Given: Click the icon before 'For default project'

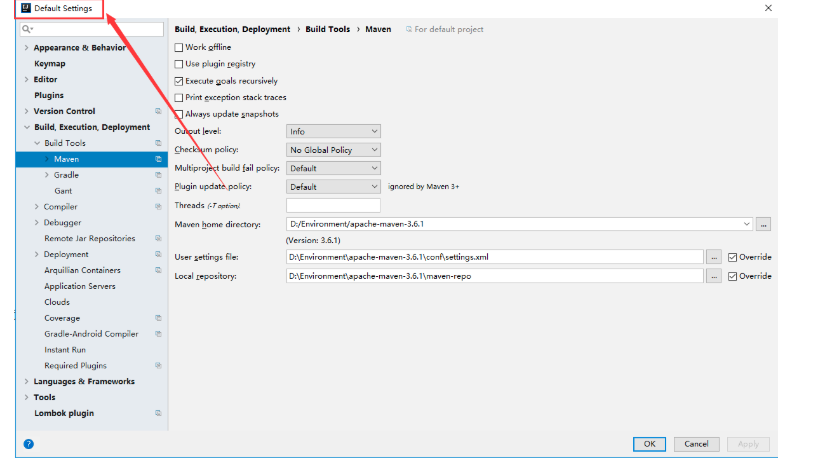Looking at the screenshot, I should pyautogui.click(x=409, y=29).
